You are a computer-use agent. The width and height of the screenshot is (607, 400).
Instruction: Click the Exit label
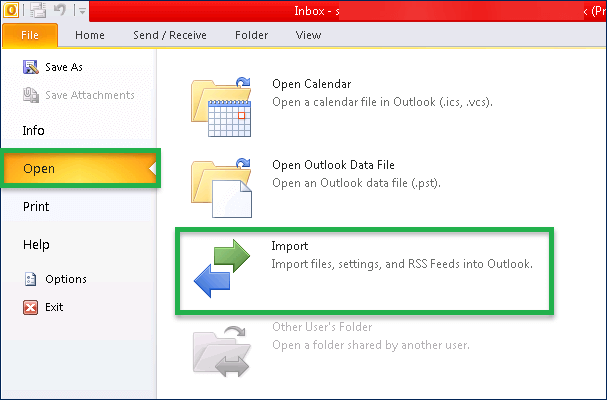pyautogui.click(x=54, y=307)
